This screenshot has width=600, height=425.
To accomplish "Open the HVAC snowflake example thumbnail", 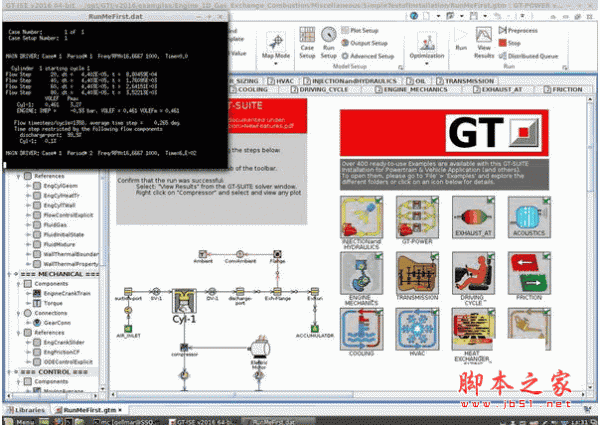I will [x=417, y=329].
